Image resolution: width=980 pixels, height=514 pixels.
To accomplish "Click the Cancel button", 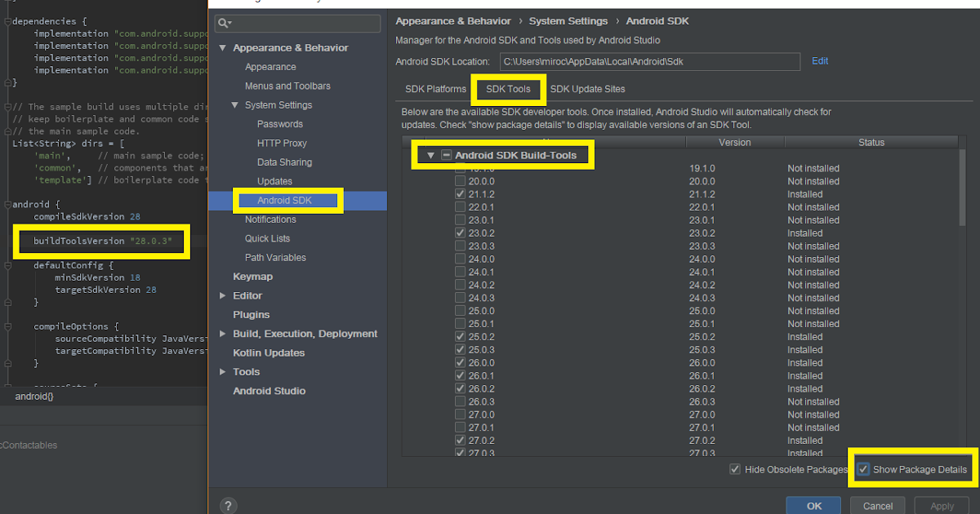I will click(x=877, y=506).
